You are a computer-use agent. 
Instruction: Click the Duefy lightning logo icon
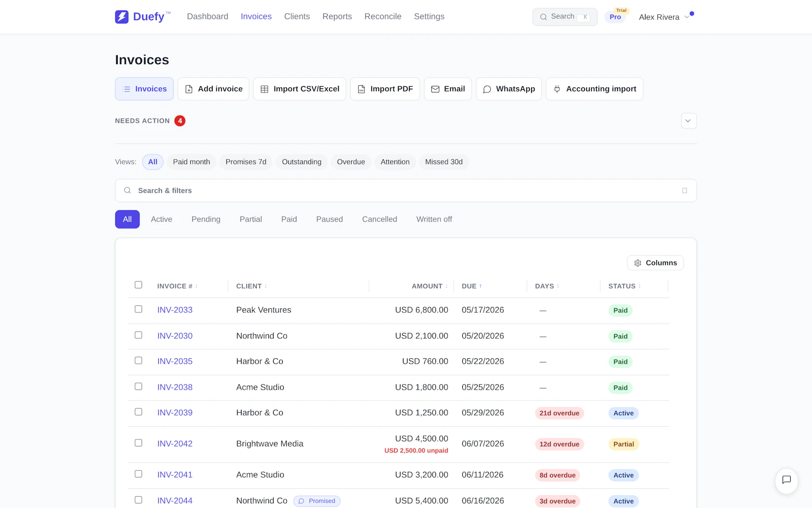pos(122,17)
